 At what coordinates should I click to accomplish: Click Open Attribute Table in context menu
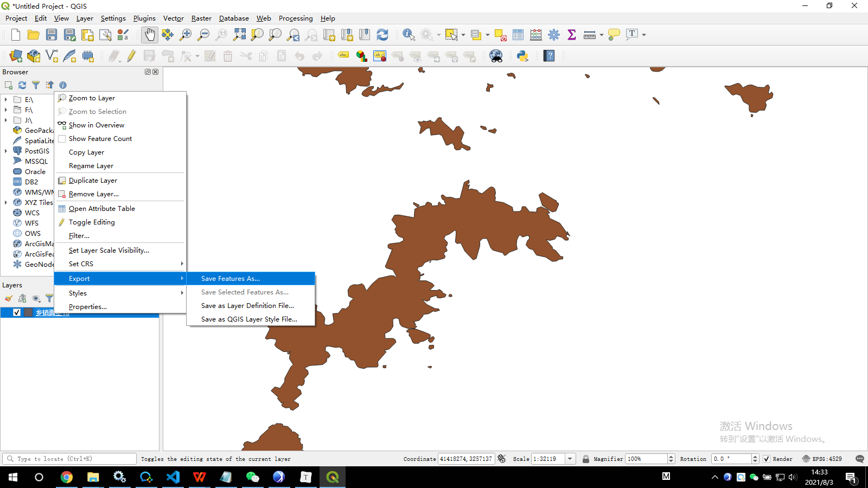(x=103, y=208)
